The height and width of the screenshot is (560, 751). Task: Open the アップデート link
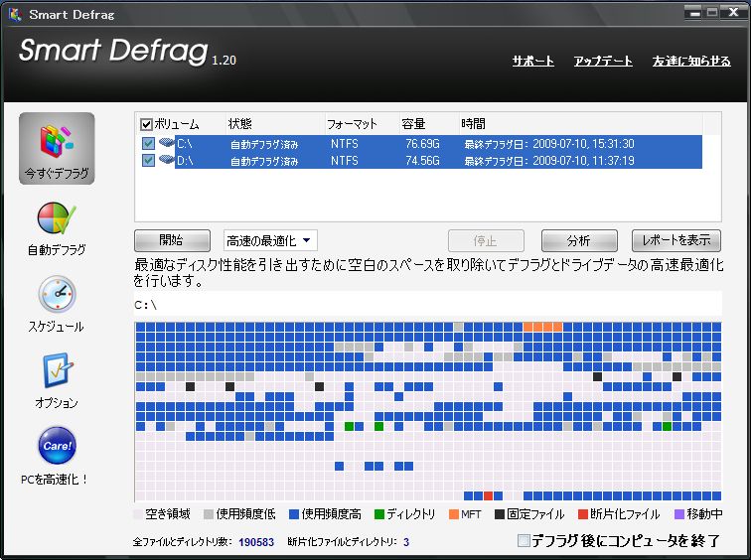pos(603,61)
